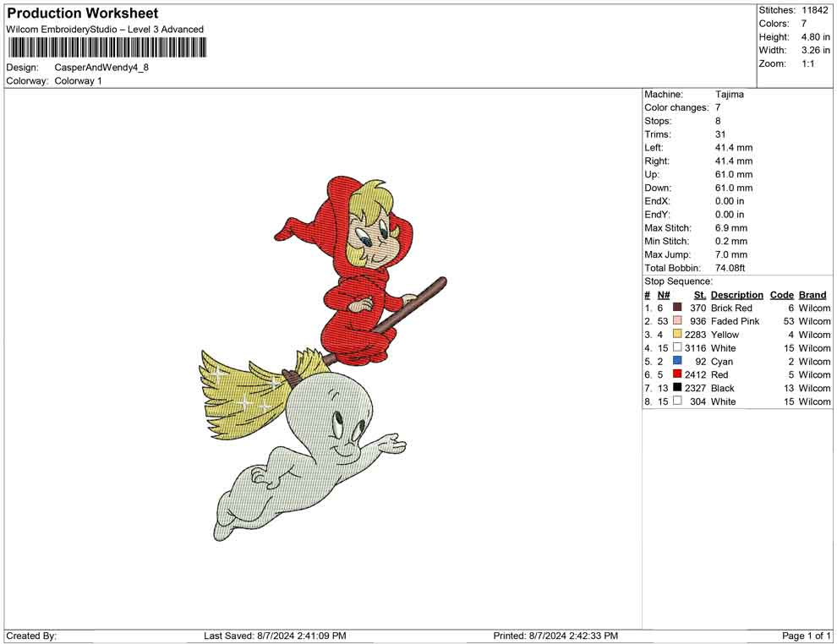The width and height of the screenshot is (837, 644).
Task: Click the Description column header
Action: tap(736, 294)
